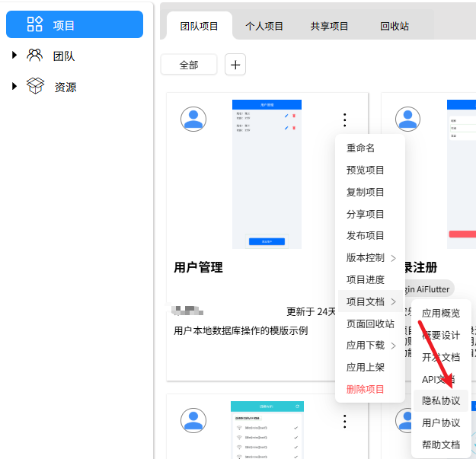The width and height of the screenshot is (476, 459).
Task: Open the 回收站 tab
Action: click(395, 26)
